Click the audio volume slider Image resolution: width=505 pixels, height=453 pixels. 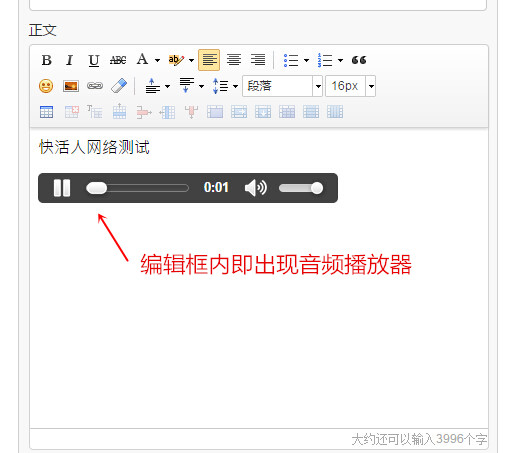tap(301, 188)
